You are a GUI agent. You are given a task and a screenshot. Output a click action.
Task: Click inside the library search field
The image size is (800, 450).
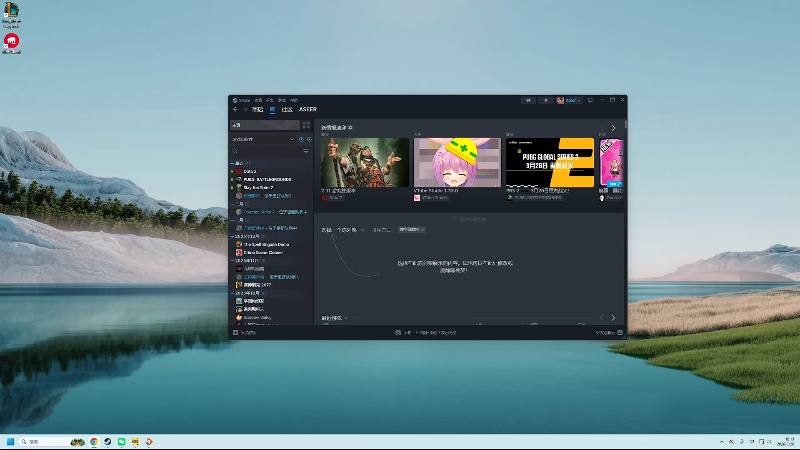point(269,151)
